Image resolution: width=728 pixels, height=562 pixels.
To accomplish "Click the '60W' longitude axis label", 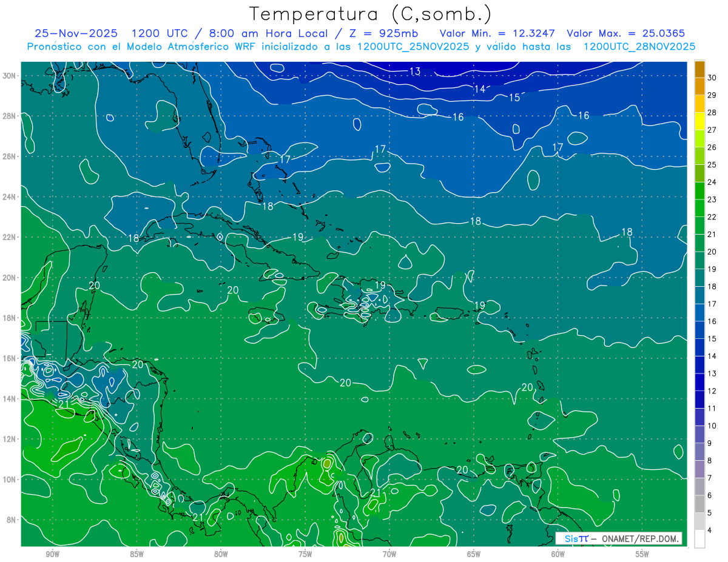I will pyautogui.click(x=558, y=554).
